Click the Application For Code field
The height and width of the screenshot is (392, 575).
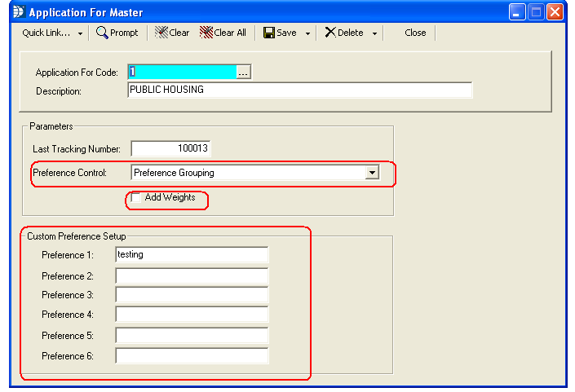(181, 73)
